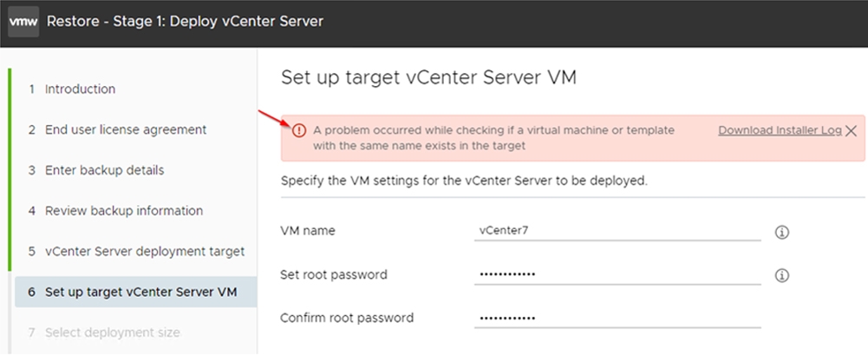Select End user license agreement step
868x356 pixels.
(x=117, y=129)
